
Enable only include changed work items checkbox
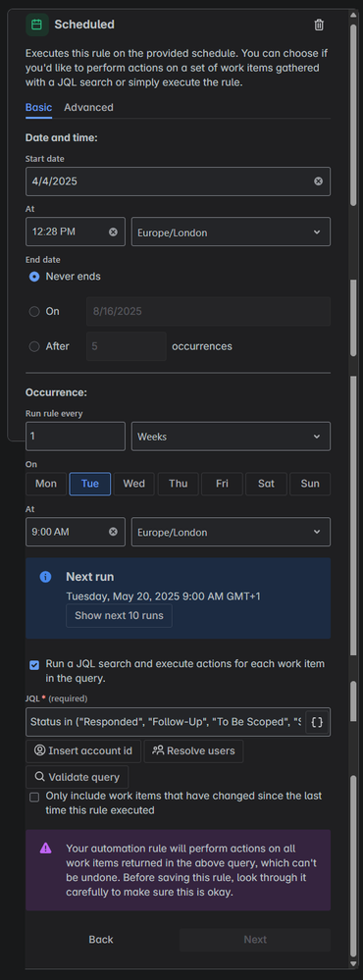point(34,797)
